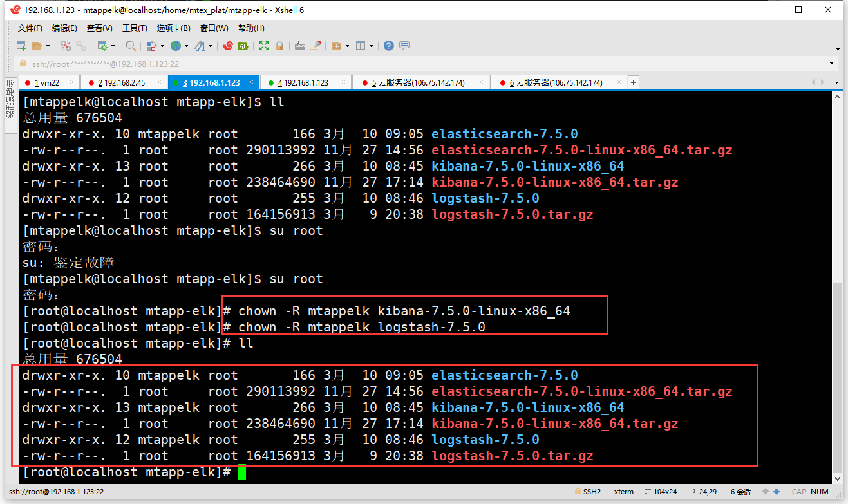This screenshot has width=848, height=504.
Task: Expand the Open session folder dropdown arrow
Action: [48, 46]
